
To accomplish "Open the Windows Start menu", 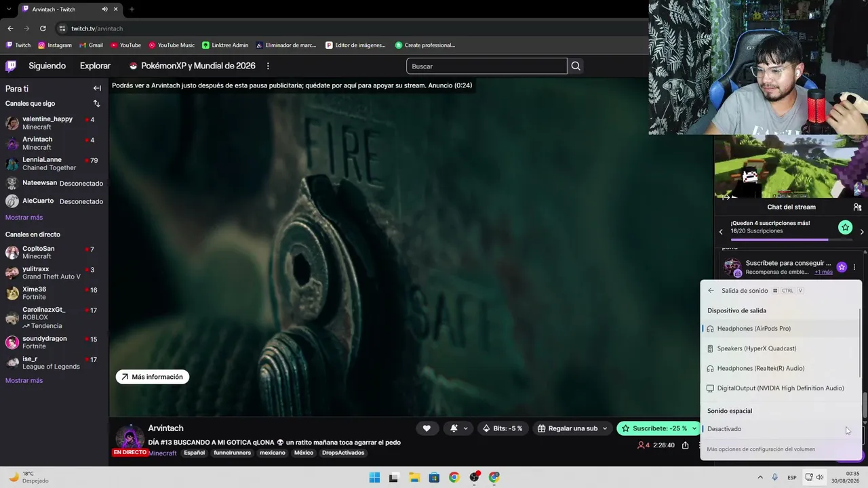I will click(374, 477).
